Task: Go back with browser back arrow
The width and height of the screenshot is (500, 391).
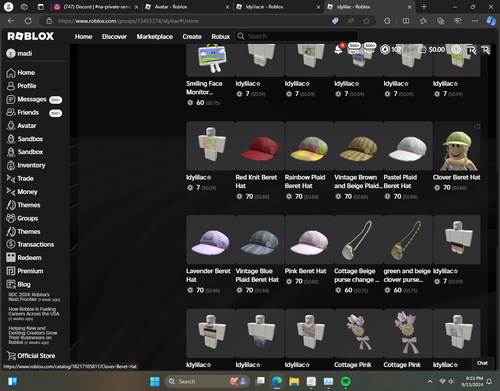Action: pyautogui.click(x=11, y=21)
